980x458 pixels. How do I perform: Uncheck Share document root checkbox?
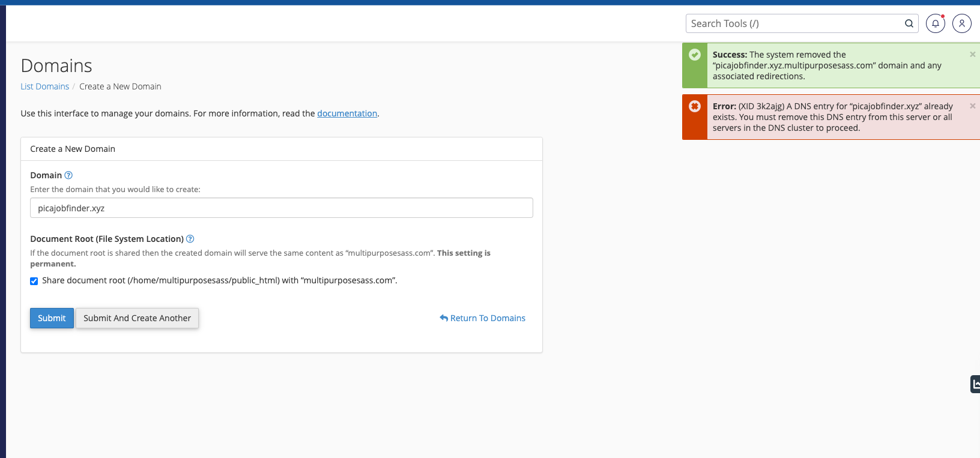tap(34, 281)
